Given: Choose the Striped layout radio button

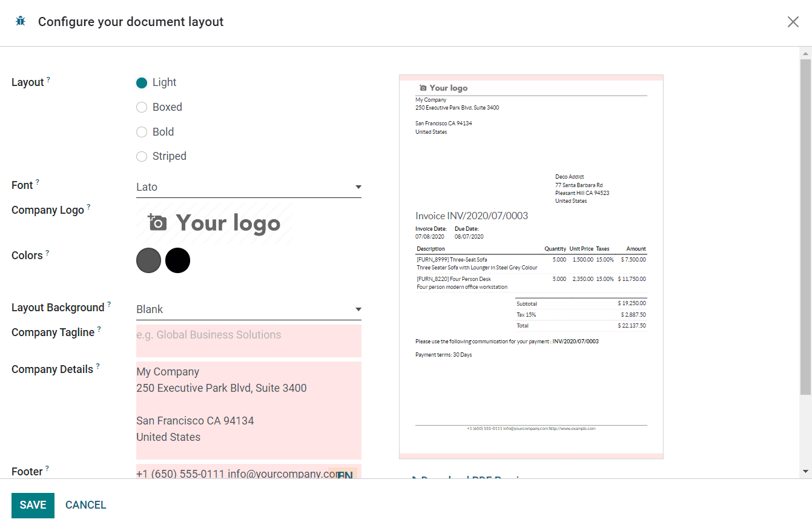Looking at the screenshot, I should pos(142,156).
